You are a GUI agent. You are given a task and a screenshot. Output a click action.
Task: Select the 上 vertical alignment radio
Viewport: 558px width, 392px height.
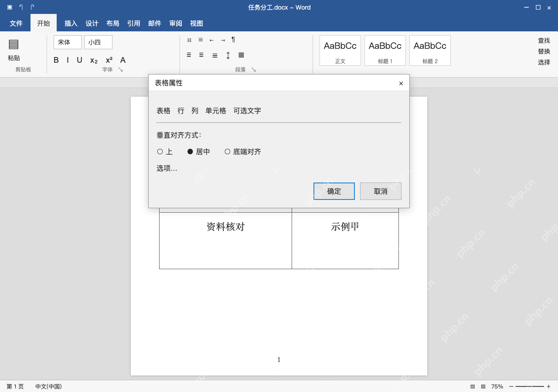click(160, 152)
